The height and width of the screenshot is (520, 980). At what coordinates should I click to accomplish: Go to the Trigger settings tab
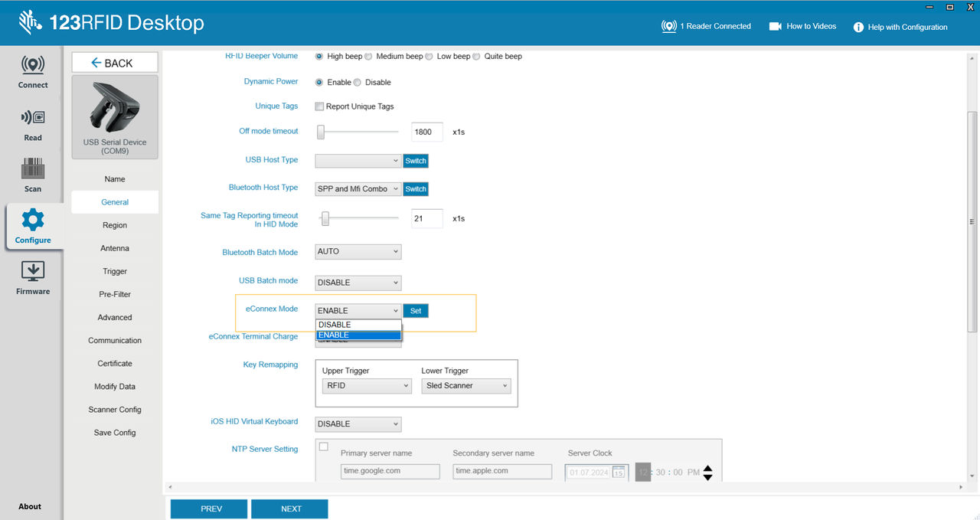(115, 271)
